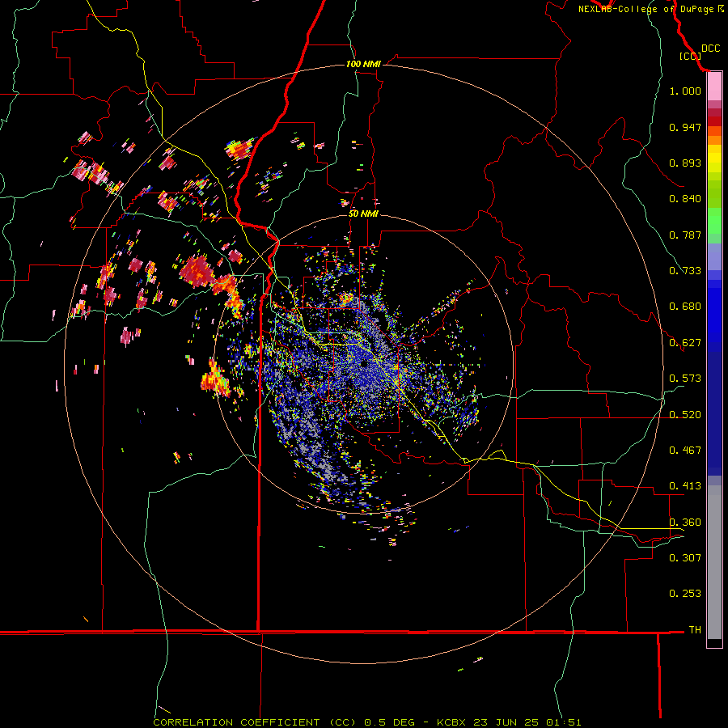The image size is (728, 728).
Task: Click the CORRELATION COEFFICIENT (CC) caption text
Action: point(255,722)
